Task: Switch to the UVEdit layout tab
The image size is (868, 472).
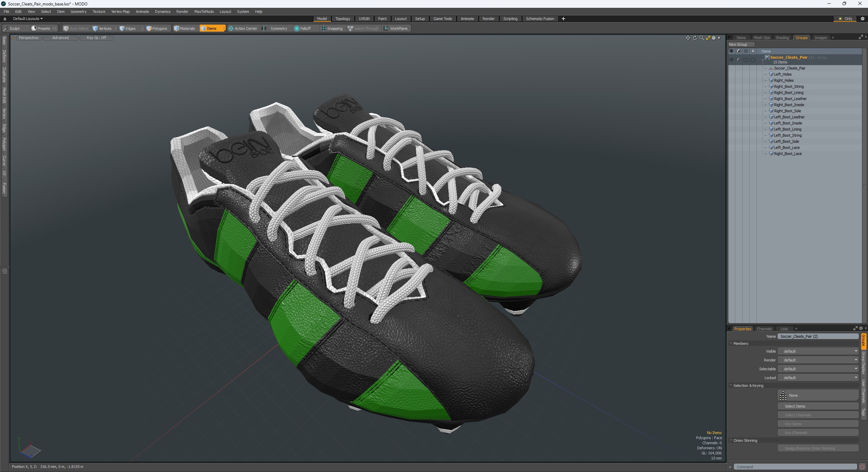Action: click(364, 19)
